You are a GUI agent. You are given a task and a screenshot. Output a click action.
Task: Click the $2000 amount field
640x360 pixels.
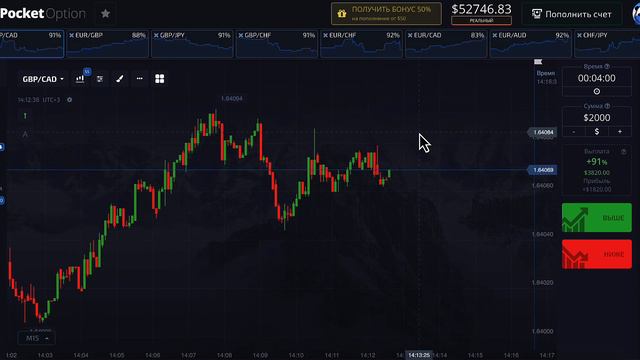pyautogui.click(x=597, y=118)
